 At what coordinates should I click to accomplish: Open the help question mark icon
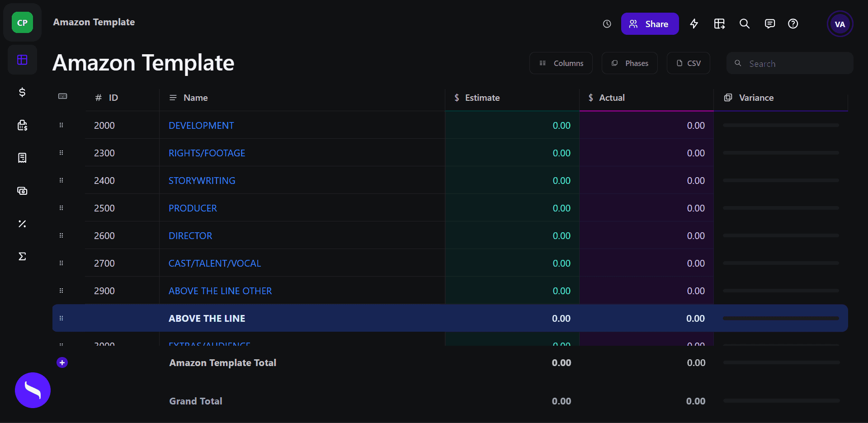pyautogui.click(x=793, y=24)
